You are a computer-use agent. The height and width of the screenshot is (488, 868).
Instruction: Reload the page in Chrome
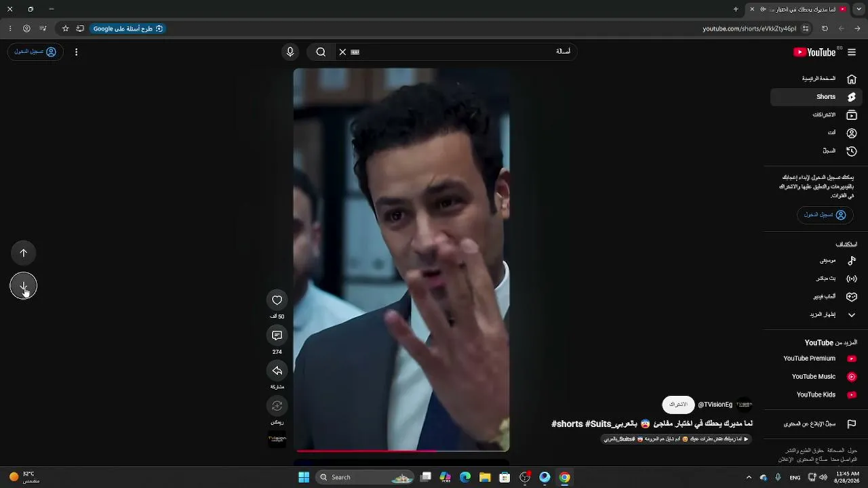coord(825,28)
